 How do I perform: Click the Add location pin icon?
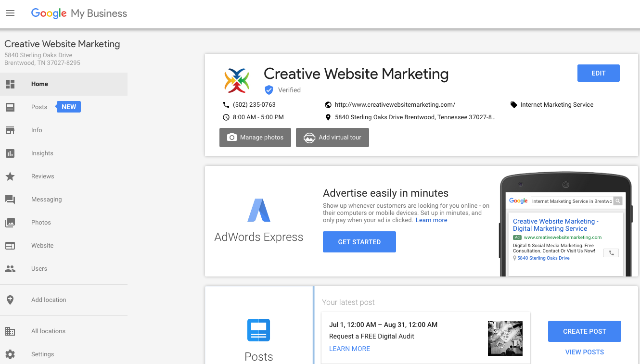(10, 300)
